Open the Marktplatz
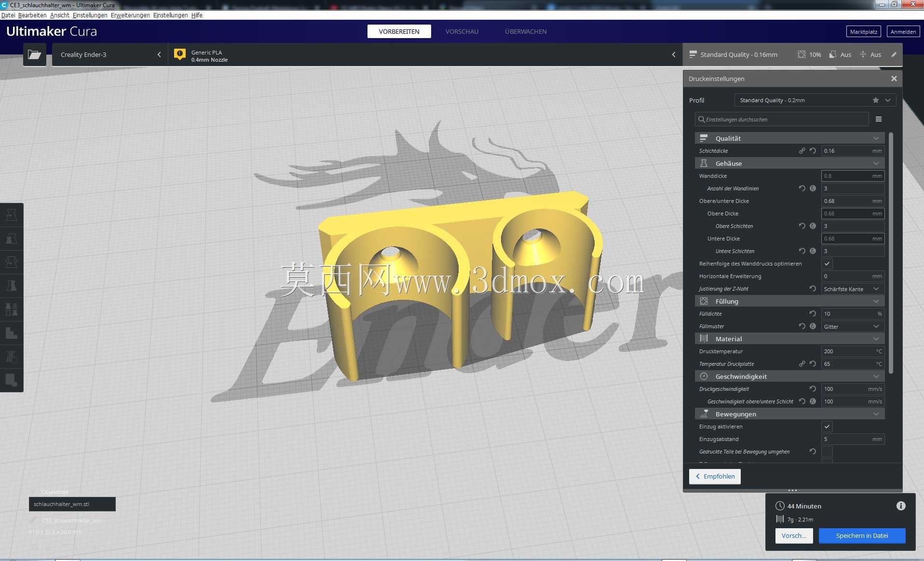This screenshot has width=924, height=561. click(x=863, y=32)
